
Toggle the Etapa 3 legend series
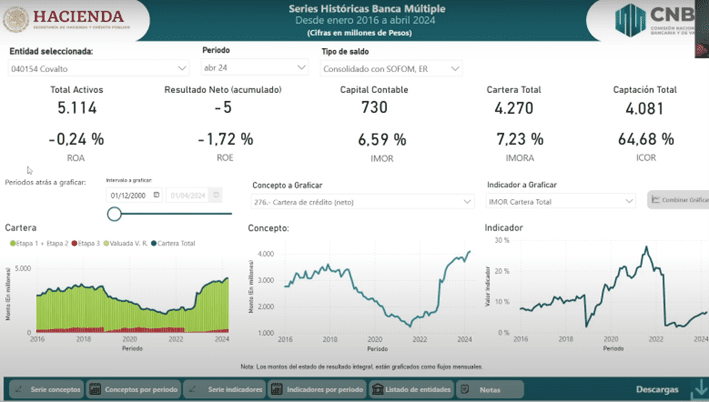88,243
